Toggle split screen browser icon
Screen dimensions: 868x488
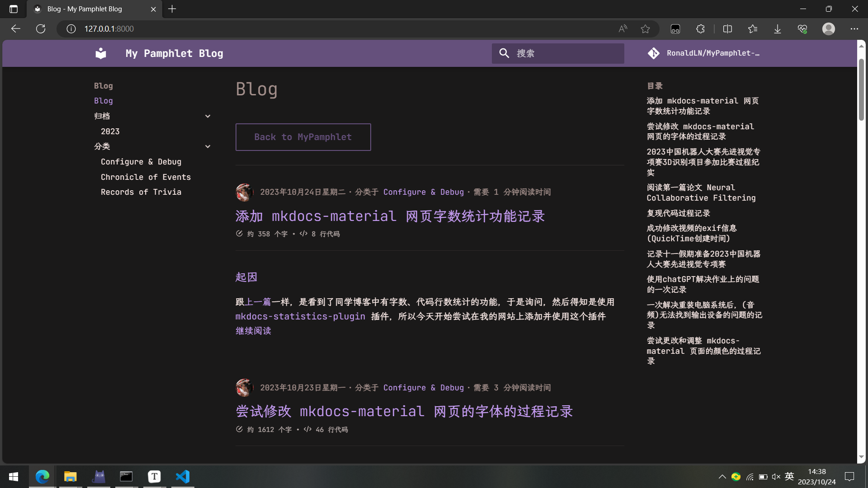[x=727, y=29]
